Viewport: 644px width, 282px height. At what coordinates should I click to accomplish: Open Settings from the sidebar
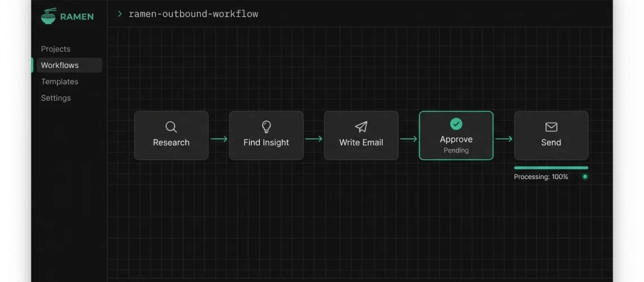point(56,98)
